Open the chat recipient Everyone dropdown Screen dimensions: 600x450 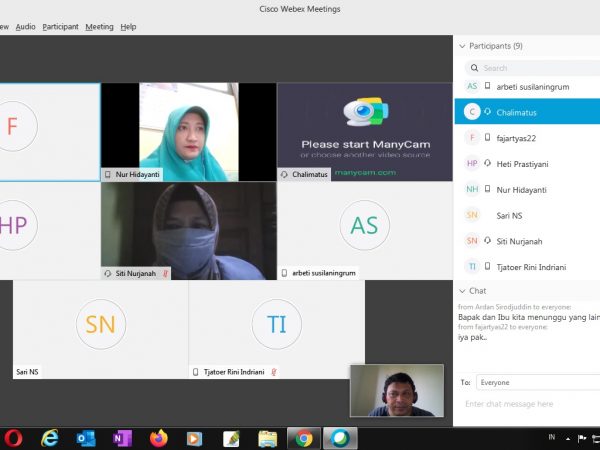click(x=538, y=382)
